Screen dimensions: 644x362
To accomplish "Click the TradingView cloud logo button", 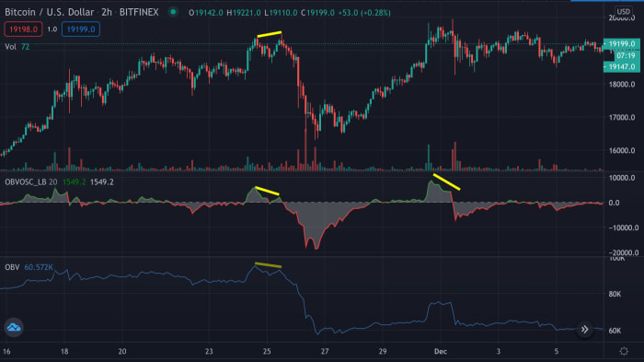I will tap(14, 327).
